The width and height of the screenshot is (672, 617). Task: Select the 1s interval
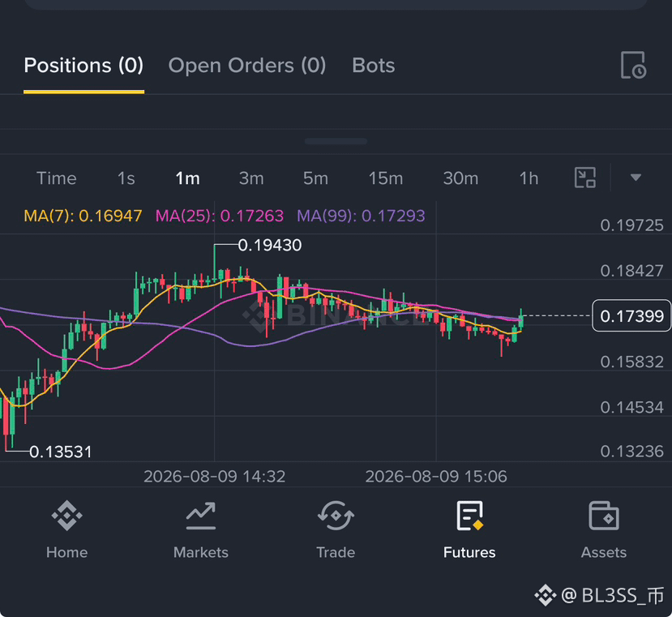pyautogui.click(x=126, y=178)
